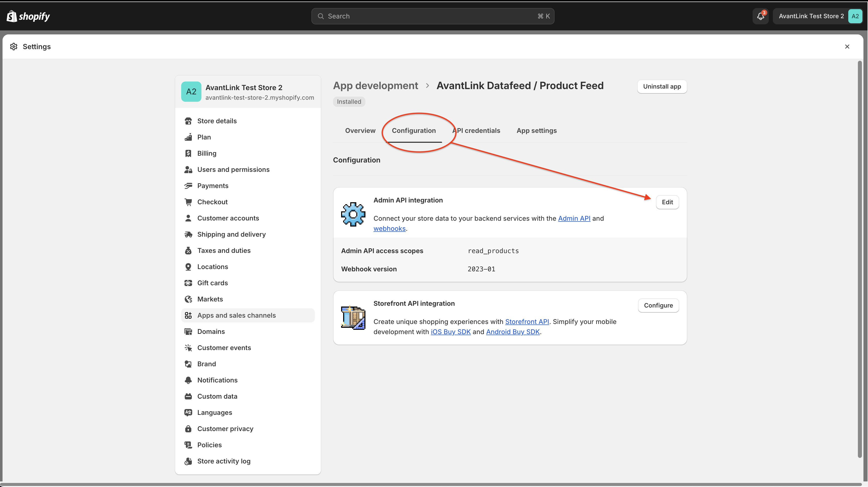
Task: Click the Notifications bell icon in the sidebar
Action: pyautogui.click(x=188, y=380)
